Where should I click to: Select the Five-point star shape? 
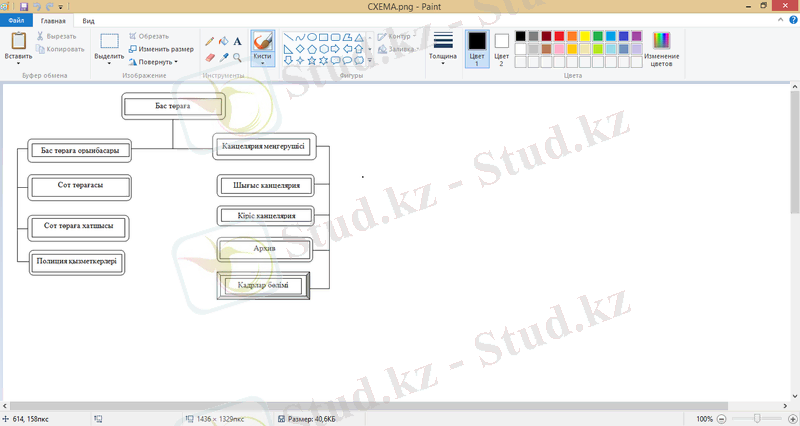pyautogui.click(x=312, y=61)
